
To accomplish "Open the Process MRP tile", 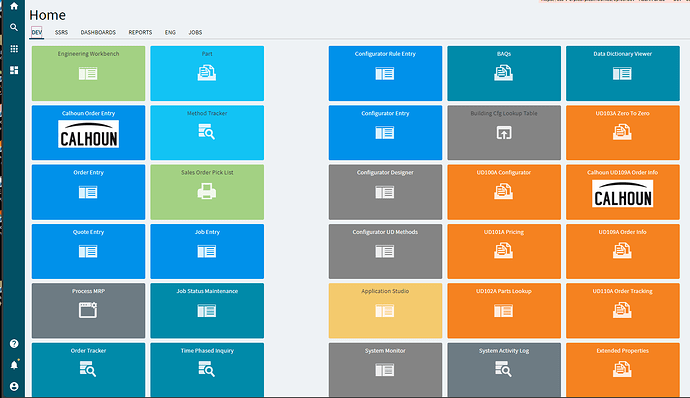I will coord(88,311).
